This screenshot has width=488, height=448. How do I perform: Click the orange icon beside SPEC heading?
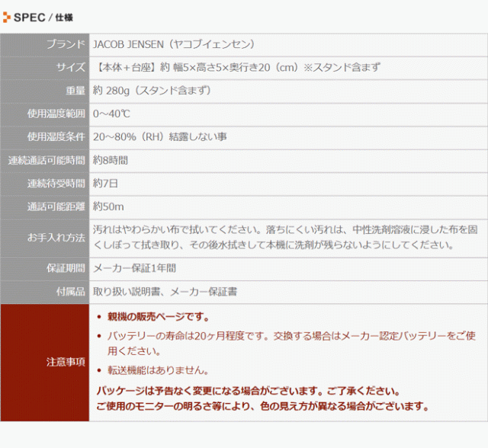[x=7, y=18]
